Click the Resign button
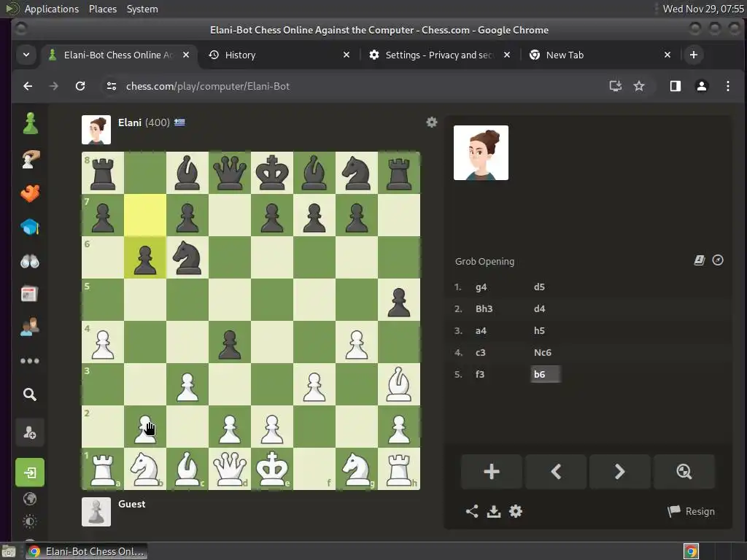 [x=692, y=511]
